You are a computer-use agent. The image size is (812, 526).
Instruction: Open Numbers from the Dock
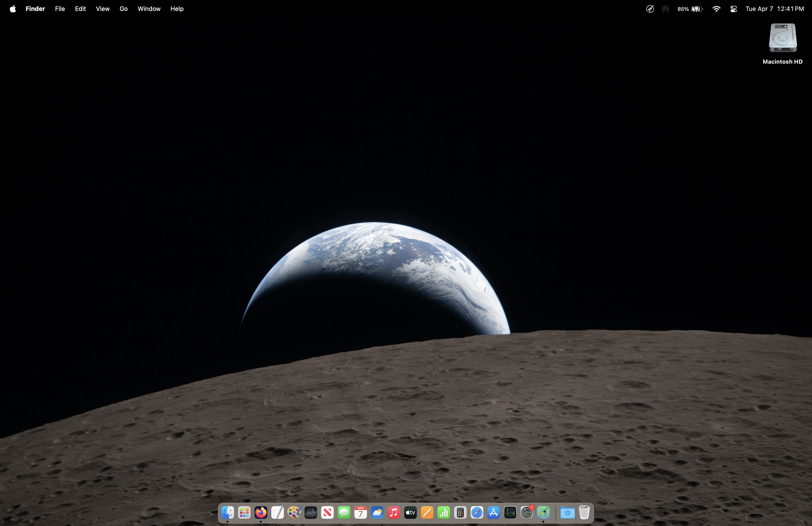(444, 512)
